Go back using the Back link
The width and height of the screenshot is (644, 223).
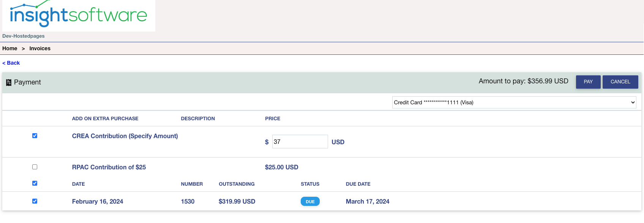tap(11, 63)
